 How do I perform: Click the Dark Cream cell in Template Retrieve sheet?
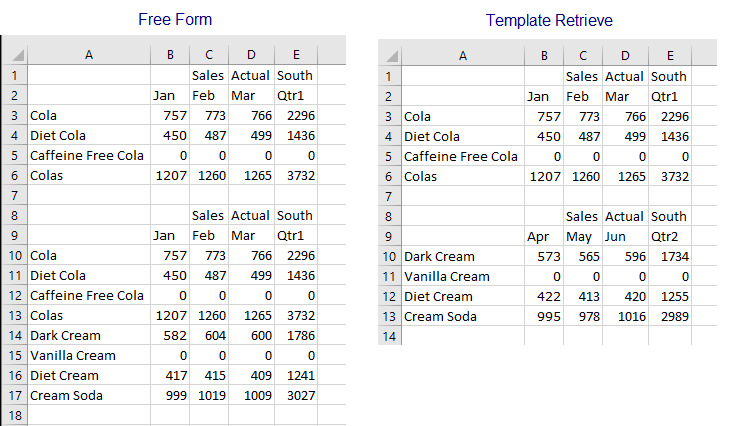coord(463,256)
